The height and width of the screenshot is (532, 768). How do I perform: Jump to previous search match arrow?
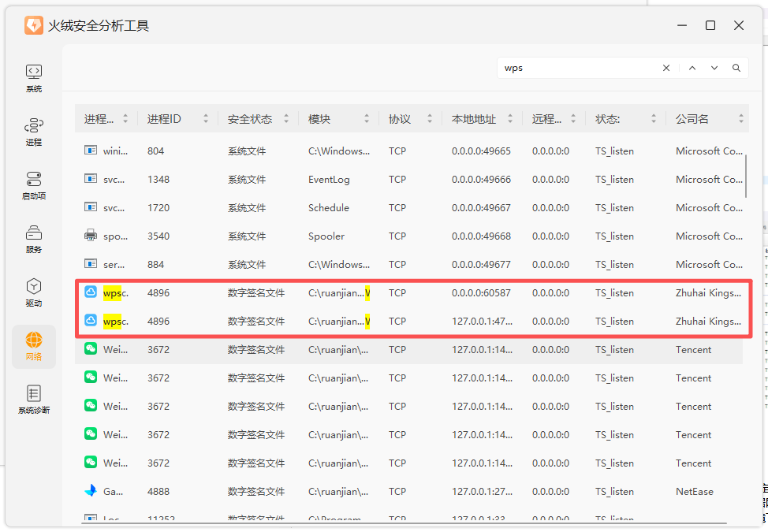(x=692, y=68)
